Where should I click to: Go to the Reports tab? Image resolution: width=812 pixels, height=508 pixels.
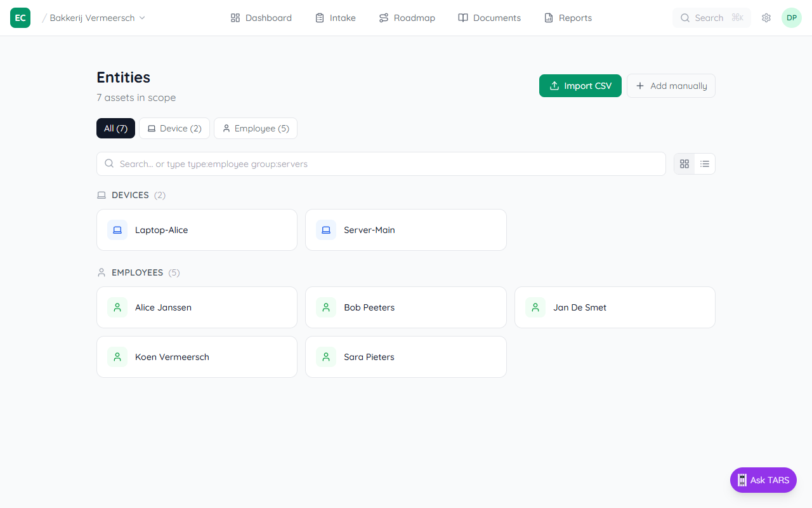(x=568, y=18)
